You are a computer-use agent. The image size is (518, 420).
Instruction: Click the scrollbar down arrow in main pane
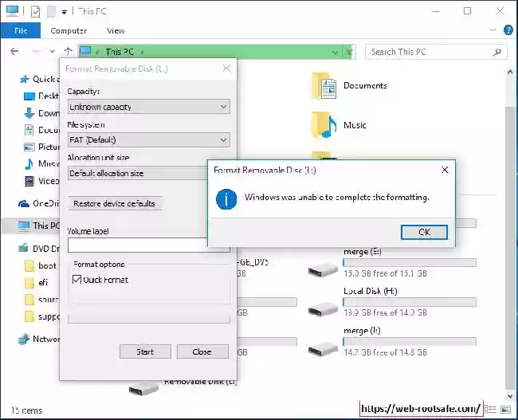pyautogui.click(x=510, y=395)
